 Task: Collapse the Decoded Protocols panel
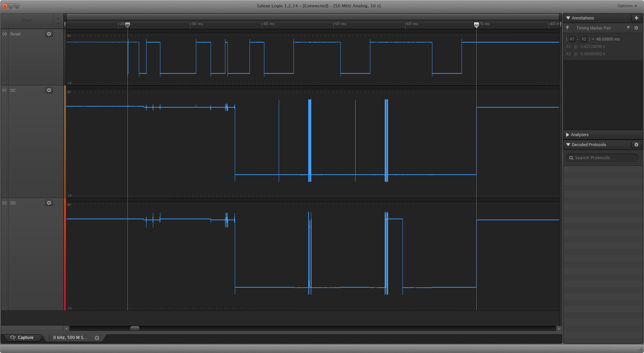tap(568, 144)
